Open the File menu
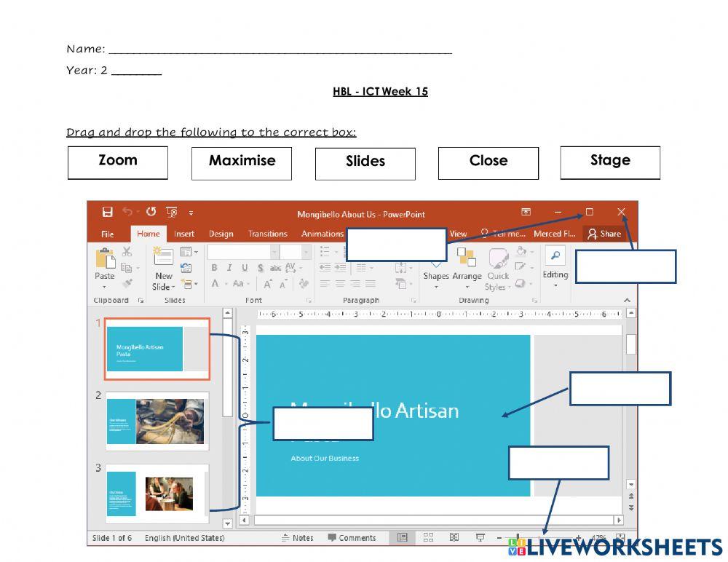This screenshot has width=728, height=562. pyautogui.click(x=107, y=234)
